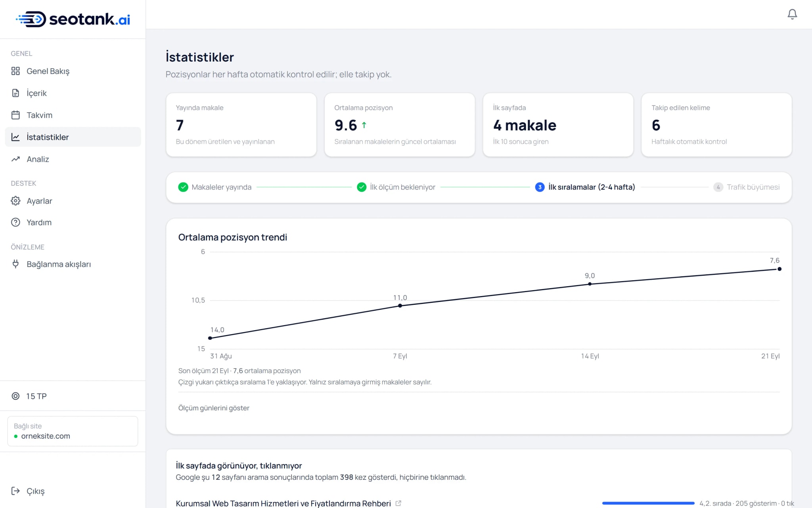
Task: Open the Yardım help page
Action: pyautogui.click(x=73, y=222)
